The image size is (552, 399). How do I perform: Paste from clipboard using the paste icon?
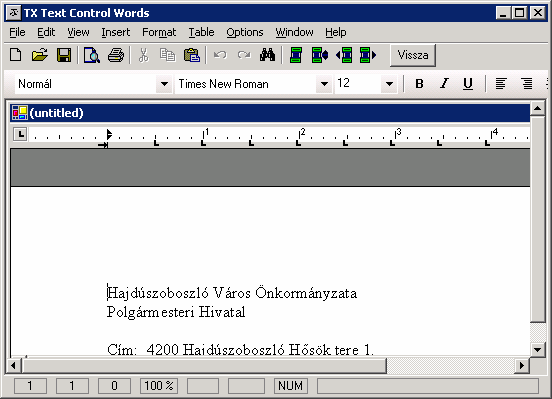192,55
